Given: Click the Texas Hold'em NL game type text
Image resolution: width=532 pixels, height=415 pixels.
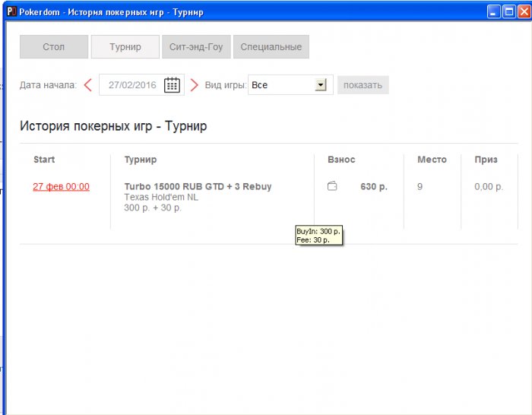Looking at the screenshot, I should click(x=161, y=197).
